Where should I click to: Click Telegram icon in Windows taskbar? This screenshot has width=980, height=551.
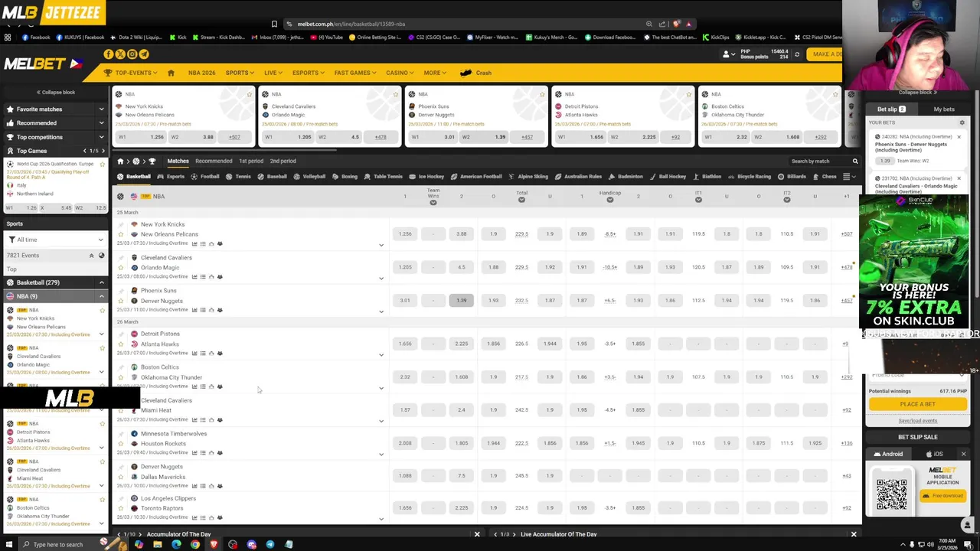point(270,544)
